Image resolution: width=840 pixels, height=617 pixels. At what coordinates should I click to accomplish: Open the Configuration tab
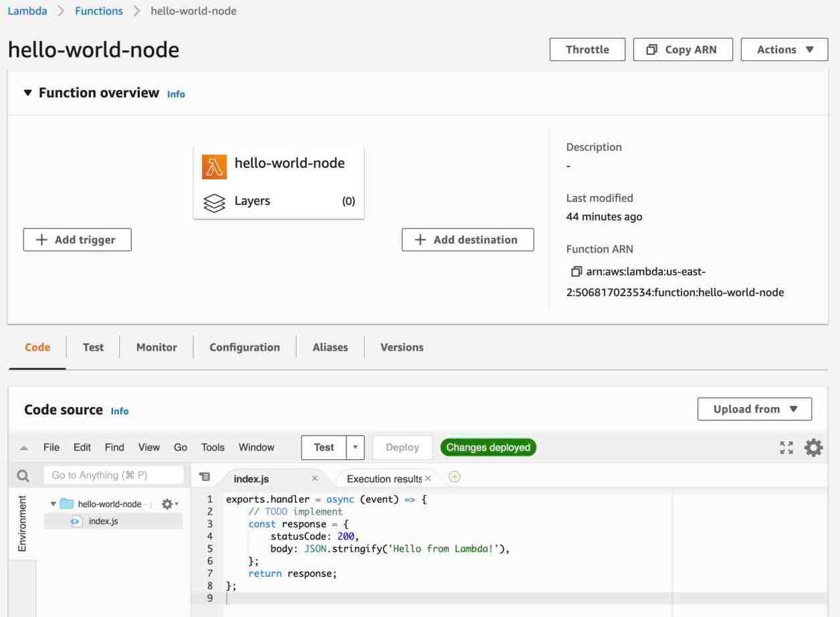tap(245, 347)
